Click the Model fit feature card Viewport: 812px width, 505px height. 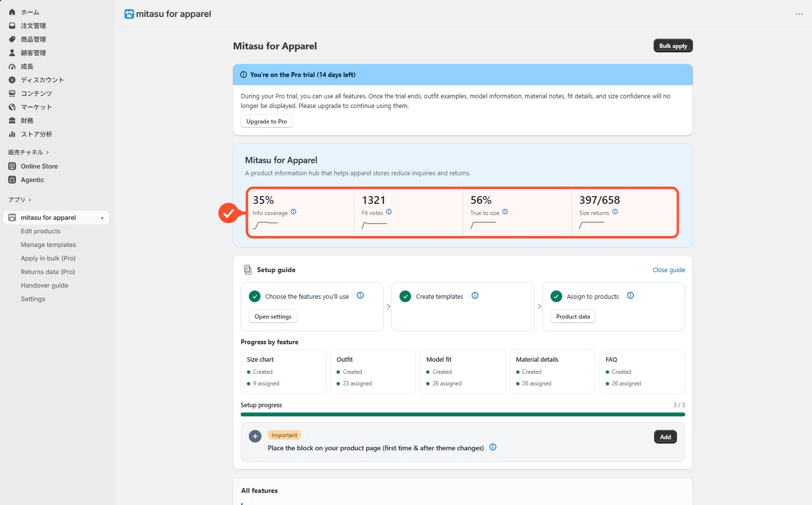(463, 372)
